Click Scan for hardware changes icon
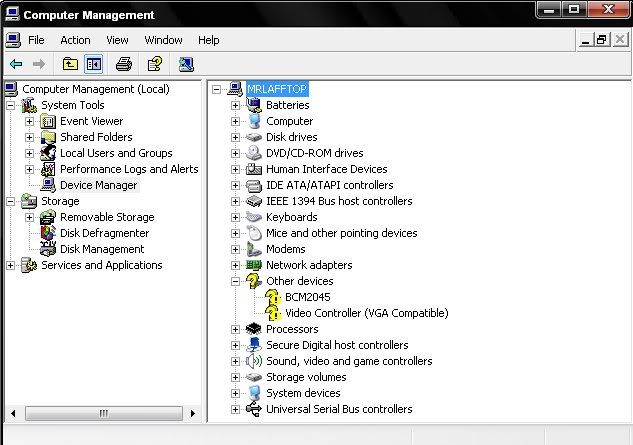Viewport: 633px width, 445px height. click(186, 64)
